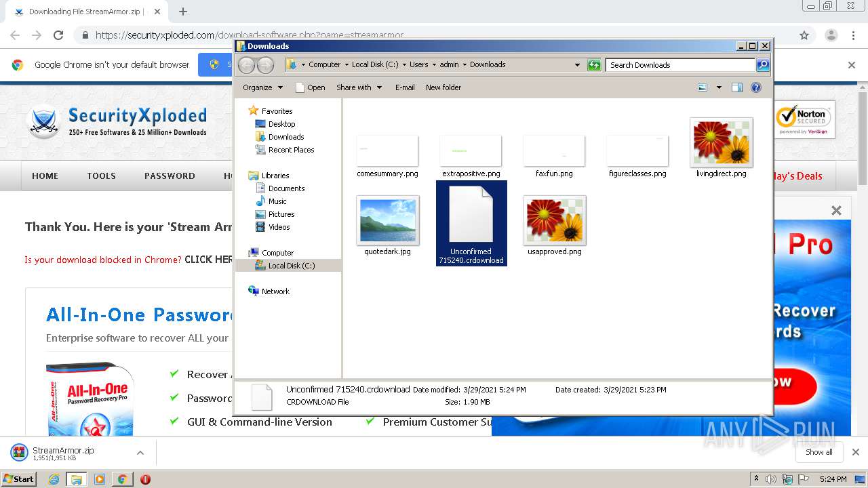Viewport: 868px width, 488px height.
Task: Open the TOOLS menu on SecurityXploded site
Action: click(101, 176)
